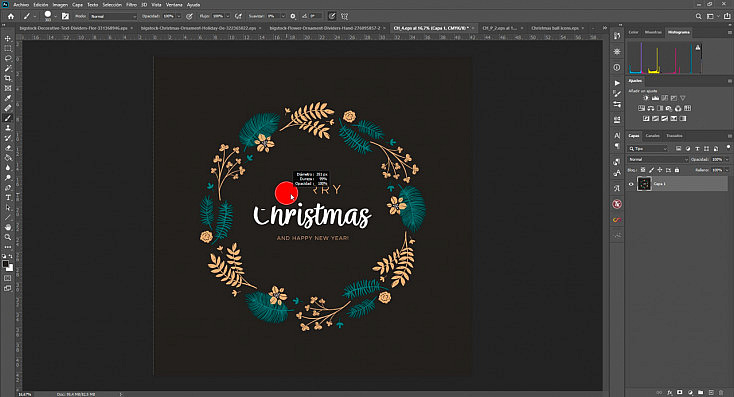Viewport: 734px width, 397px height.
Task: Select the Clone Stamp tool
Action: click(8, 128)
